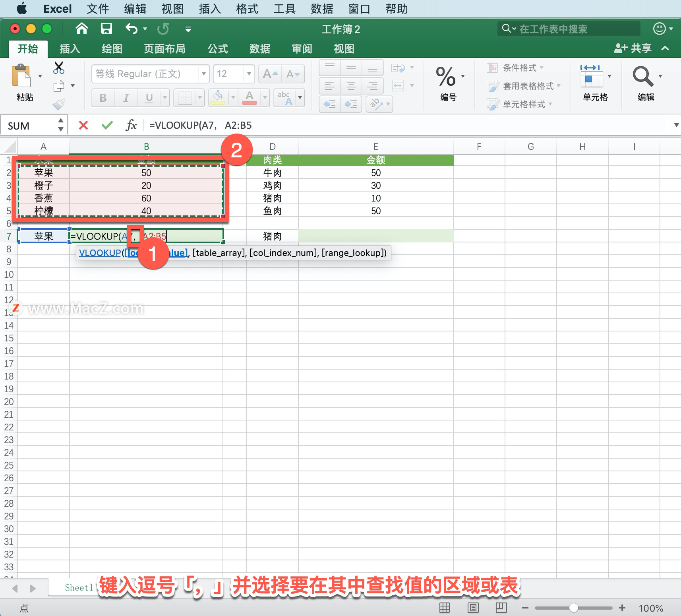
Task: Toggle bold formatting
Action: point(103,98)
